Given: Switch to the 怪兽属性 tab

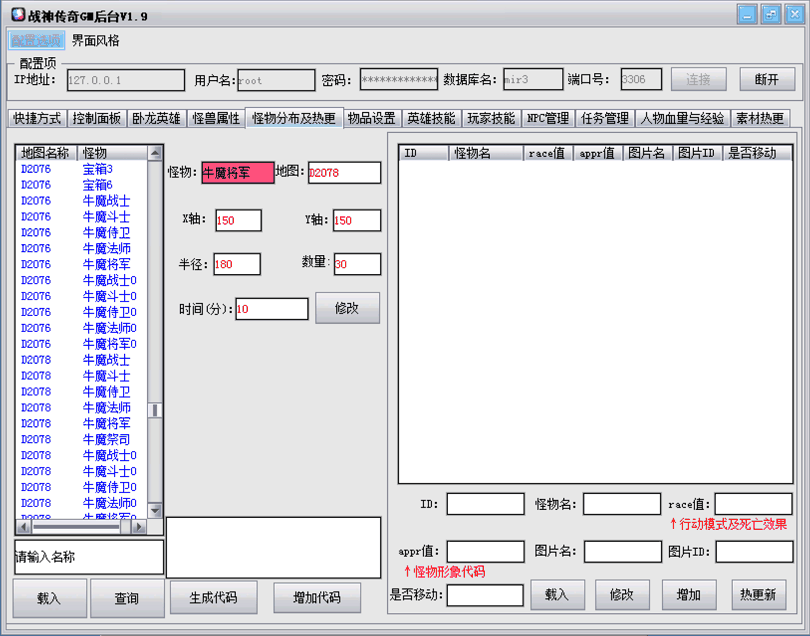Looking at the screenshot, I should point(216,118).
